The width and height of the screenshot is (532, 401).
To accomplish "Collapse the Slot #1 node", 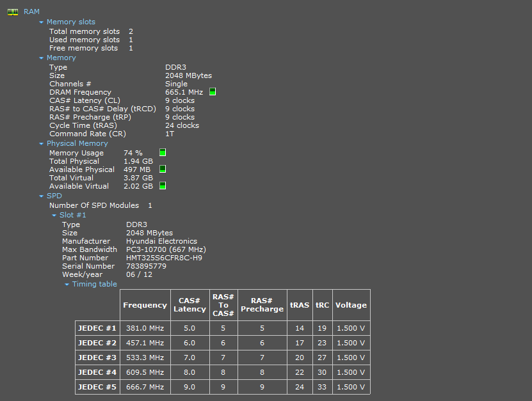I will click(x=54, y=216).
